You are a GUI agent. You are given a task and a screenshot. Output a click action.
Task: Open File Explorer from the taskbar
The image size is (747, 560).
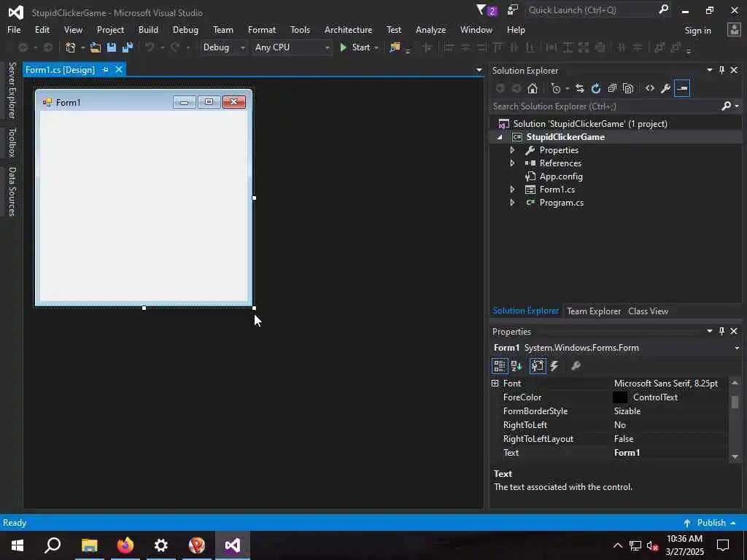tap(90, 545)
